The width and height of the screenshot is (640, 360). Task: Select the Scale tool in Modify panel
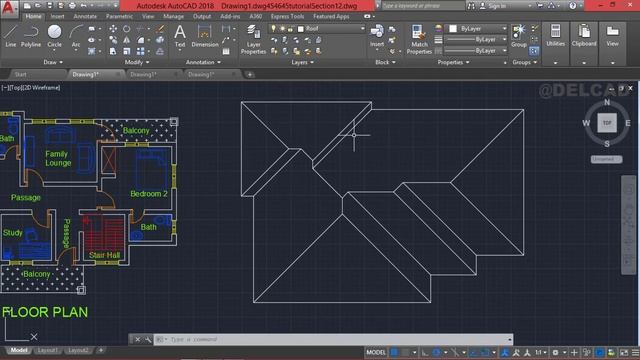click(127, 51)
